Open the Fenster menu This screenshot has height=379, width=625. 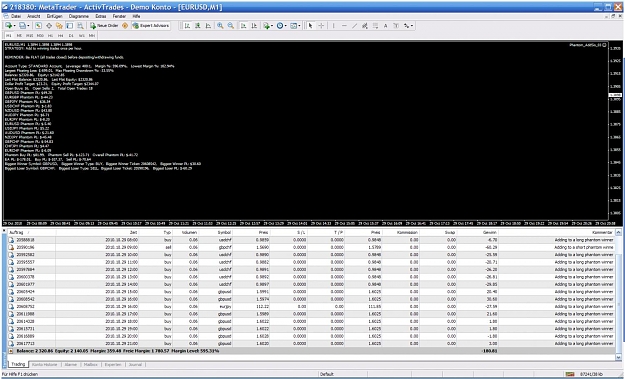(x=119, y=16)
